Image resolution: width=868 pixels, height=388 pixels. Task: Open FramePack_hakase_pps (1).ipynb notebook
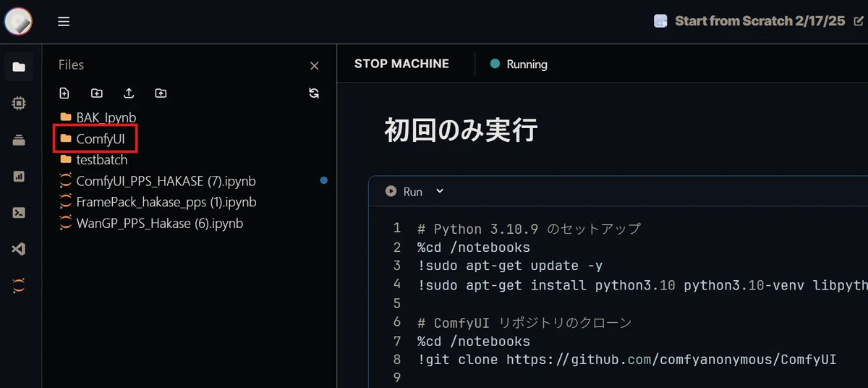(157, 202)
